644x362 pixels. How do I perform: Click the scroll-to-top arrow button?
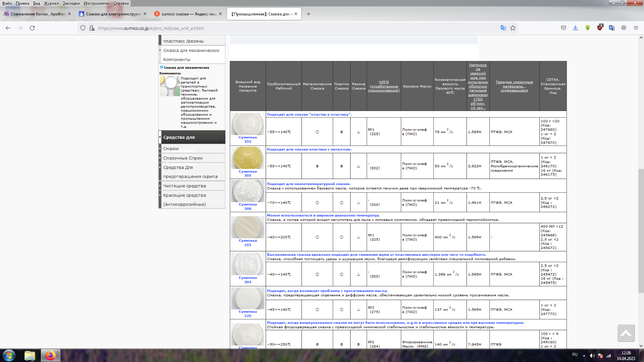pos(626,333)
